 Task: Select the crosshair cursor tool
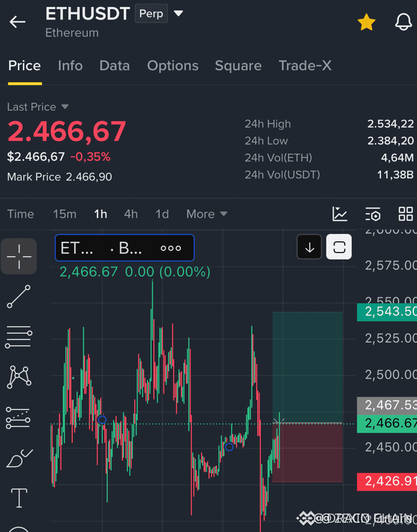(x=19, y=257)
